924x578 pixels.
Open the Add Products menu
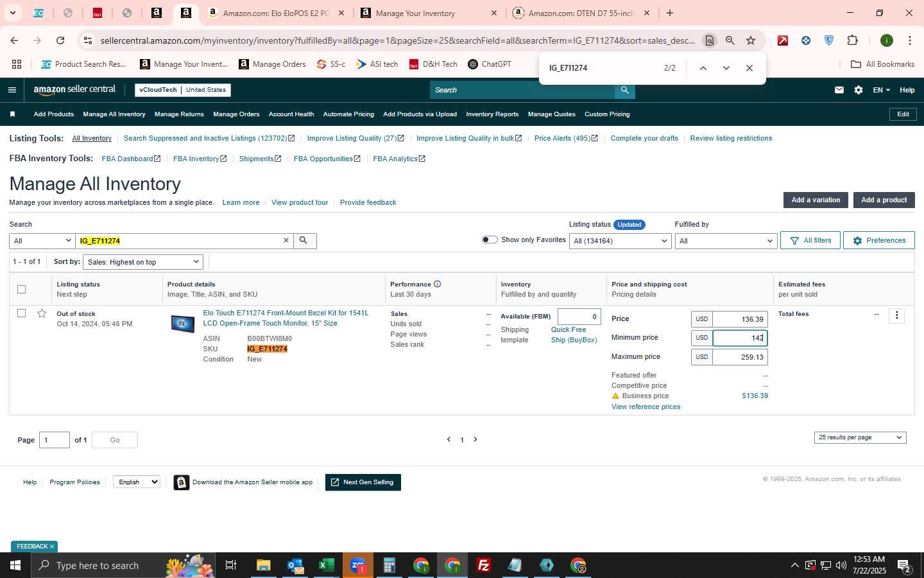coord(53,114)
